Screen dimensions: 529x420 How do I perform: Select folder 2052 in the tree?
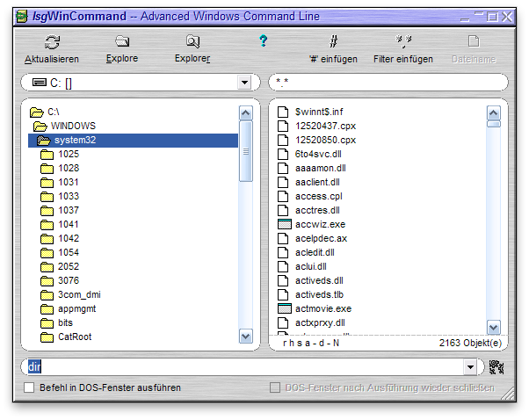[69, 266]
